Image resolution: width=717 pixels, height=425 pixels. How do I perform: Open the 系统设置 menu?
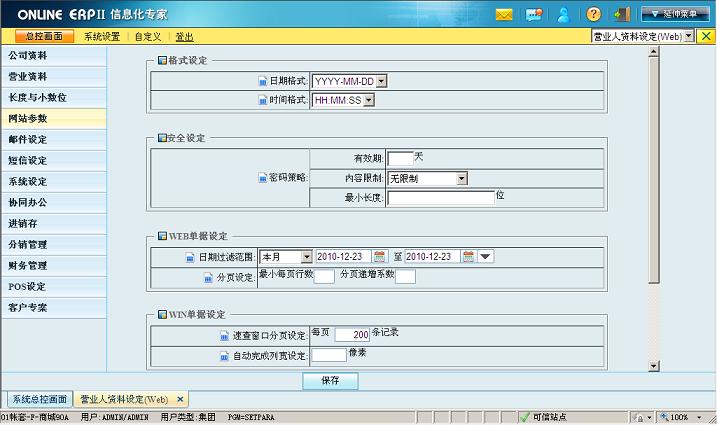[102, 36]
